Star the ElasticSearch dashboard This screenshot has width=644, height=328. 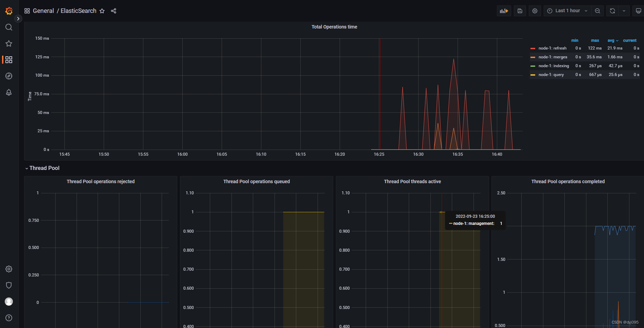[102, 11]
